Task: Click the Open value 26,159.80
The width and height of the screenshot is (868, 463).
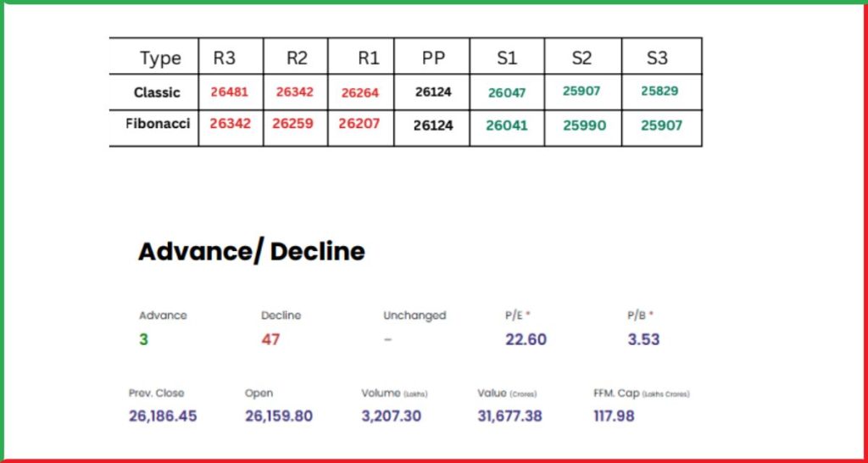Action: click(279, 416)
